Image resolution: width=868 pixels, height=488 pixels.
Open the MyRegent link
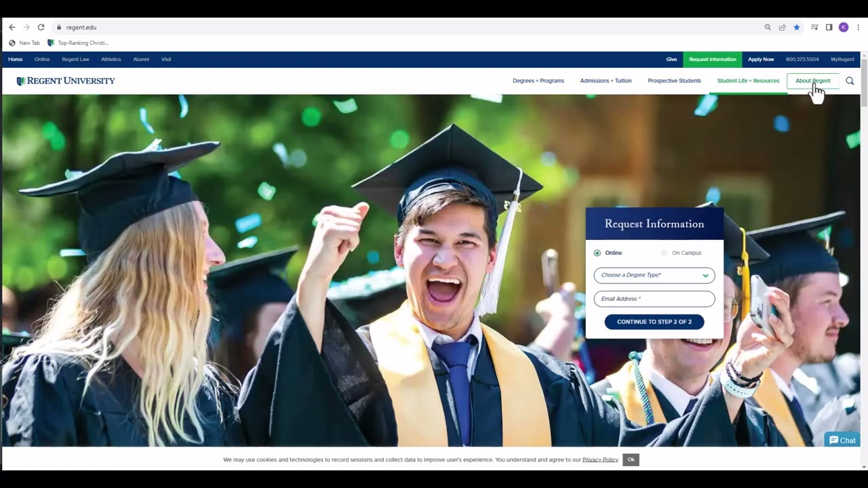click(x=842, y=59)
